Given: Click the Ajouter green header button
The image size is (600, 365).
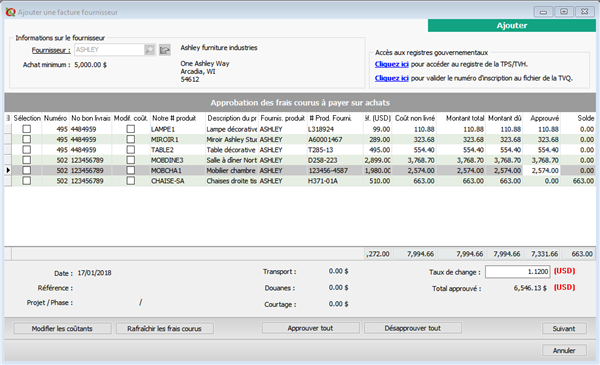Looking at the screenshot, I should [x=512, y=26].
